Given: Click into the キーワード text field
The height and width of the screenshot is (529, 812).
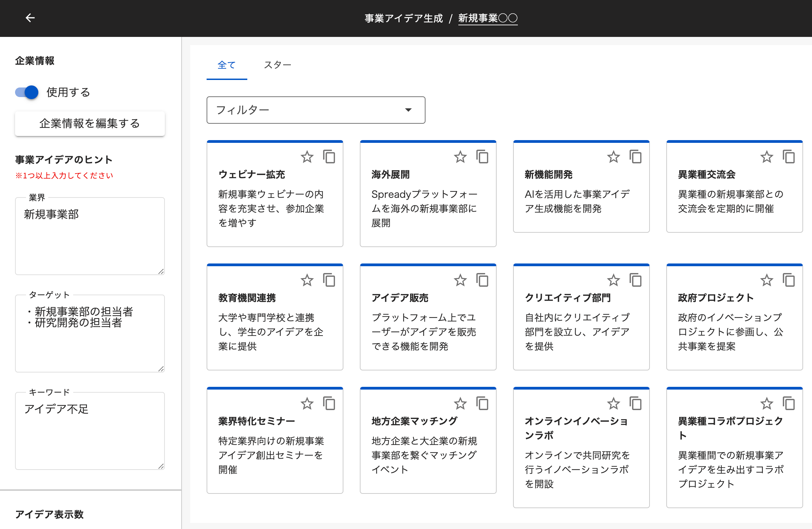Looking at the screenshot, I should point(90,431).
